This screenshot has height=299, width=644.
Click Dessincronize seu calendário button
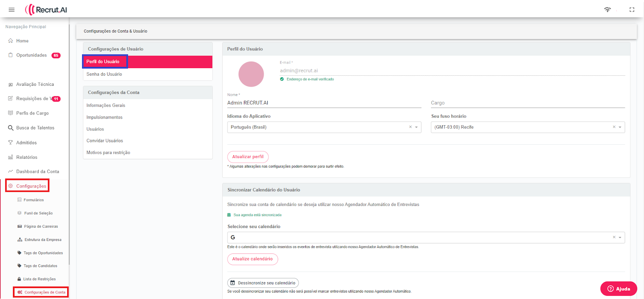[x=263, y=283]
